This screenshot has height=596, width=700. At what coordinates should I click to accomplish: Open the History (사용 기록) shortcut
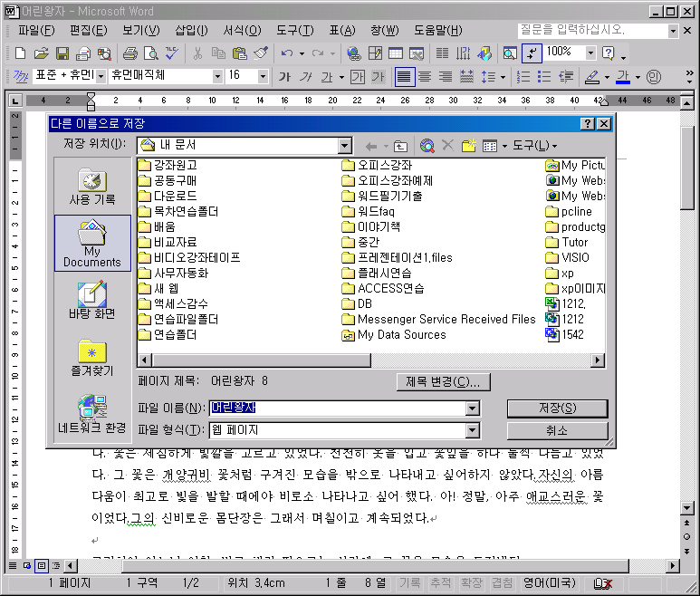point(92,187)
